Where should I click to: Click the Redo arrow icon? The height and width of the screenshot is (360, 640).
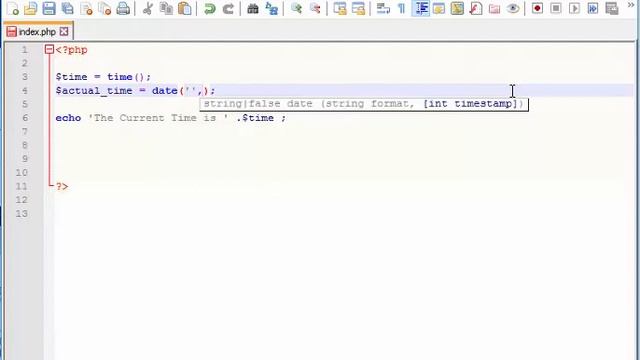point(228,9)
